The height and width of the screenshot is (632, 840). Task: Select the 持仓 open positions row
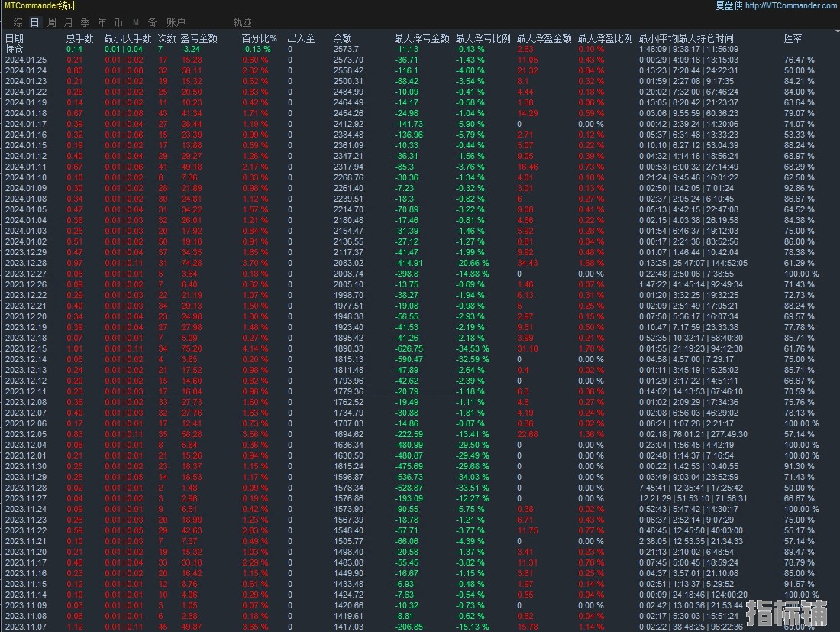click(420, 49)
